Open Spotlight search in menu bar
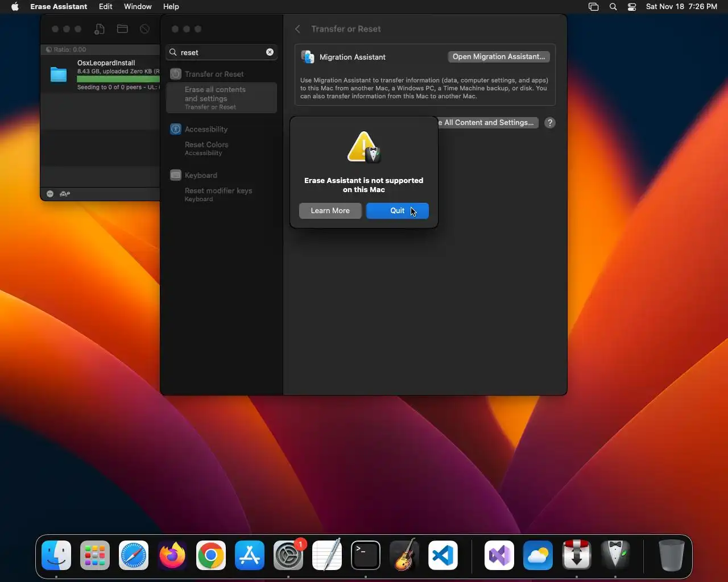The height and width of the screenshot is (582, 728). (x=613, y=7)
